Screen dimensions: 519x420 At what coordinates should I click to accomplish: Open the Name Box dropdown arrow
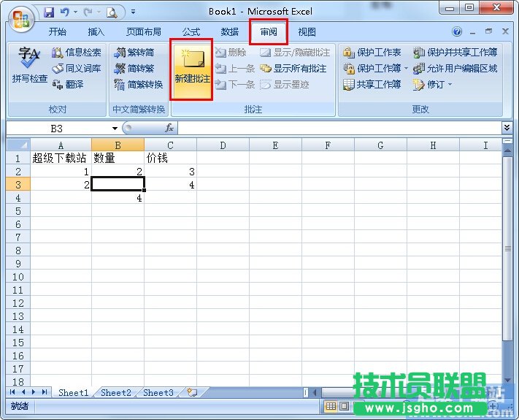coord(115,129)
